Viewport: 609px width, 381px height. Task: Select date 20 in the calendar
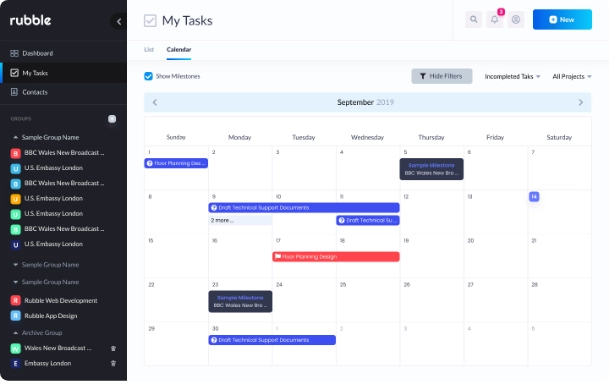(471, 241)
